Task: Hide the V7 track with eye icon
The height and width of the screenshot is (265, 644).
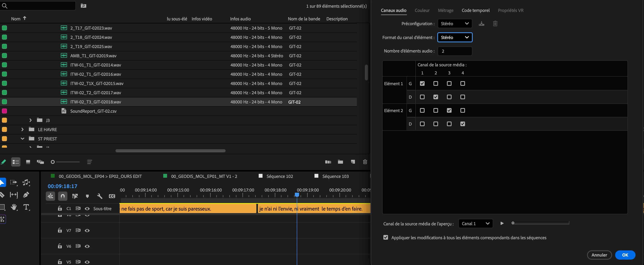Action: (87, 231)
